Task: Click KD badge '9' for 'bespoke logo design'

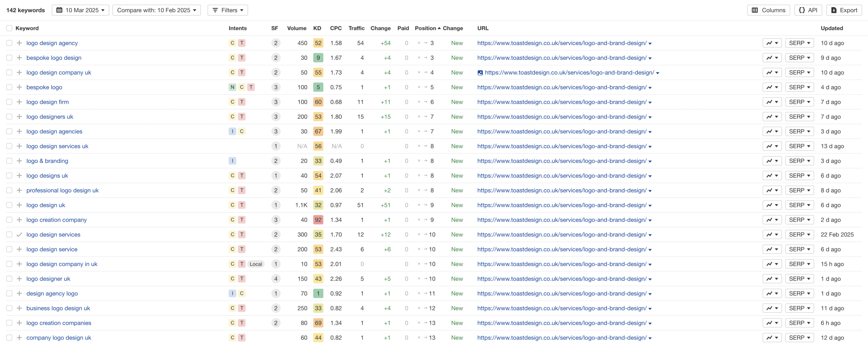Action: pyautogui.click(x=318, y=58)
